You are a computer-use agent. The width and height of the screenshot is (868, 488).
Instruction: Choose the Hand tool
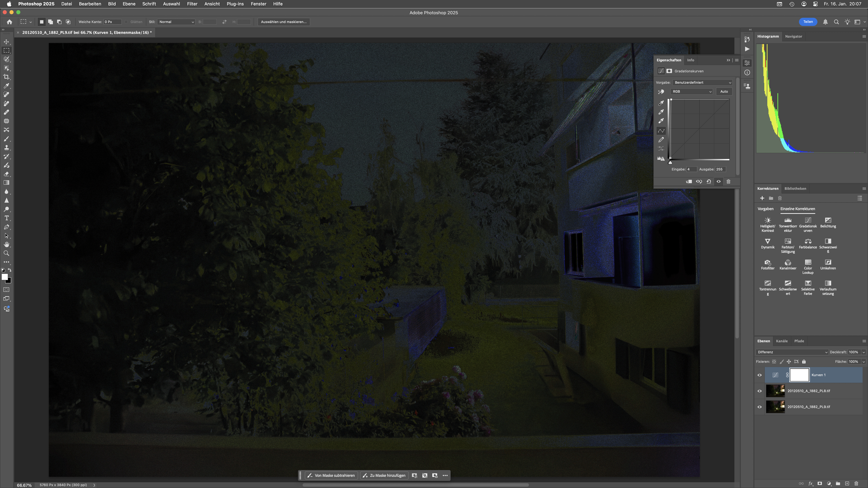tap(6, 245)
